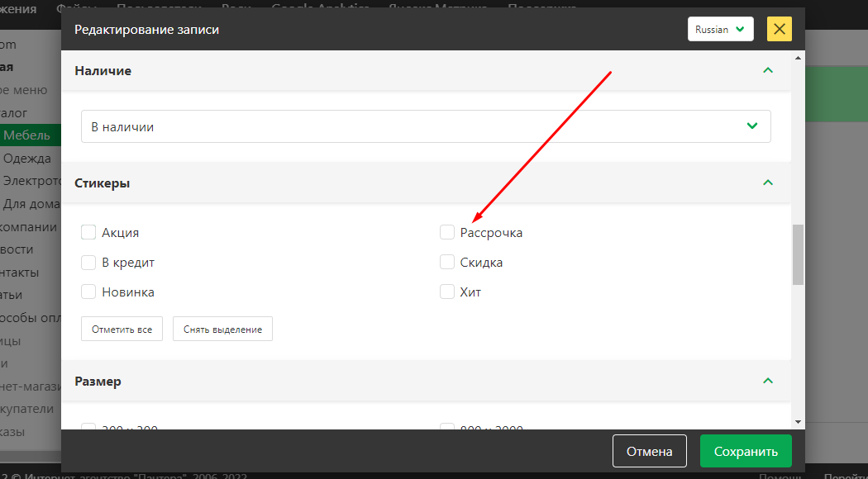
Task: Open the В наличии availability dropdown
Action: coord(426,127)
